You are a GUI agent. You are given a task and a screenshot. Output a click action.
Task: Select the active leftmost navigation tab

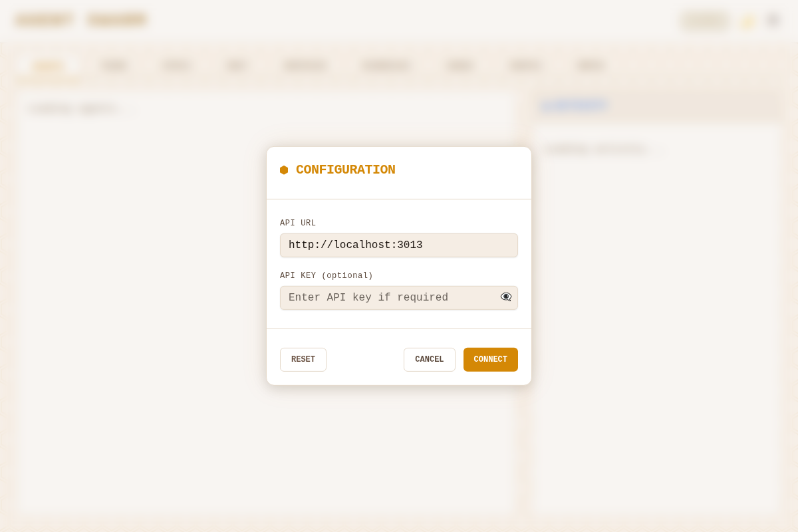[47, 66]
